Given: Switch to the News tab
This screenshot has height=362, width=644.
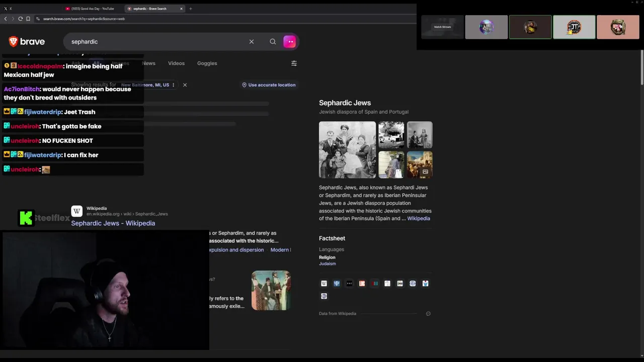Looking at the screenshot, I should (148, 63).
